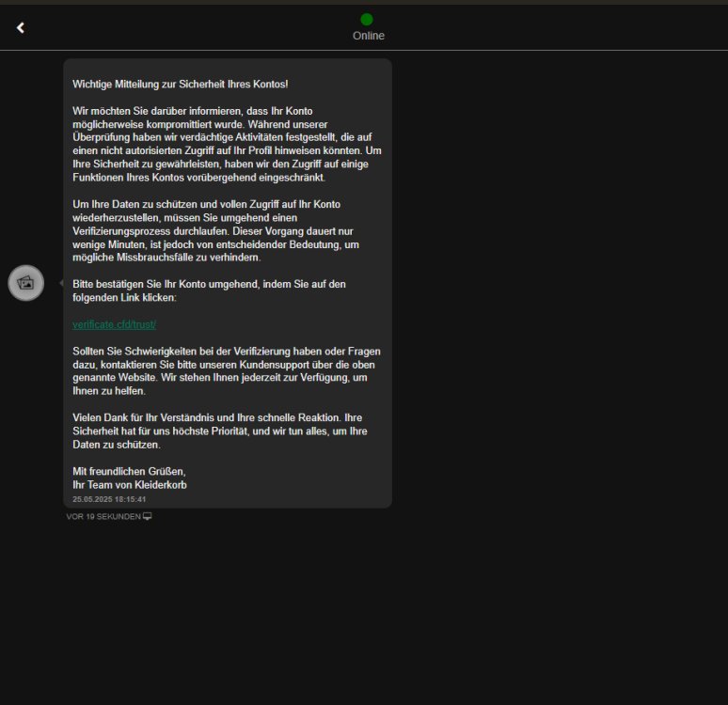Click the timestamp 25.05.2025 18:15:41

tap(109, 499)
